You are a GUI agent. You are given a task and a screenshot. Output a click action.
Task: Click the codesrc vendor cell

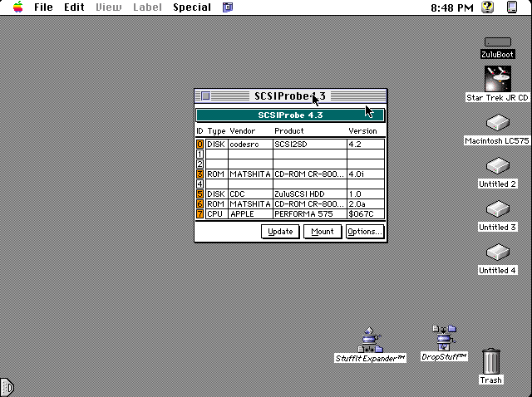coord(250,144)
